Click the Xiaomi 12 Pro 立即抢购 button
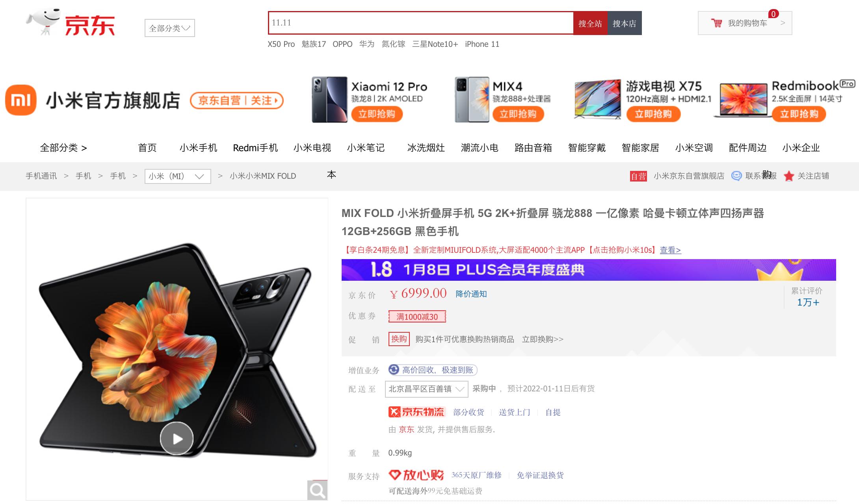This screenshot has width=859, height=504. coord(377,114)
